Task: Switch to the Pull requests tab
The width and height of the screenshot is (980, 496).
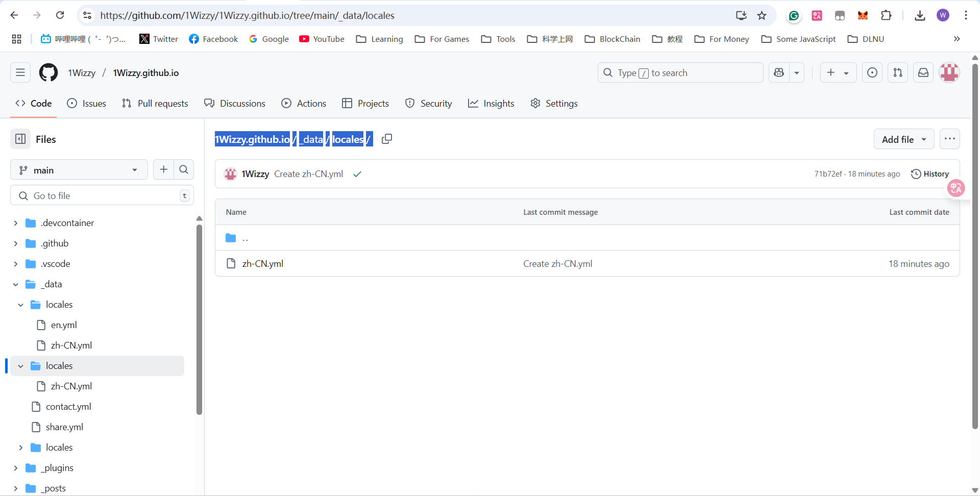Action: point(155,103)
